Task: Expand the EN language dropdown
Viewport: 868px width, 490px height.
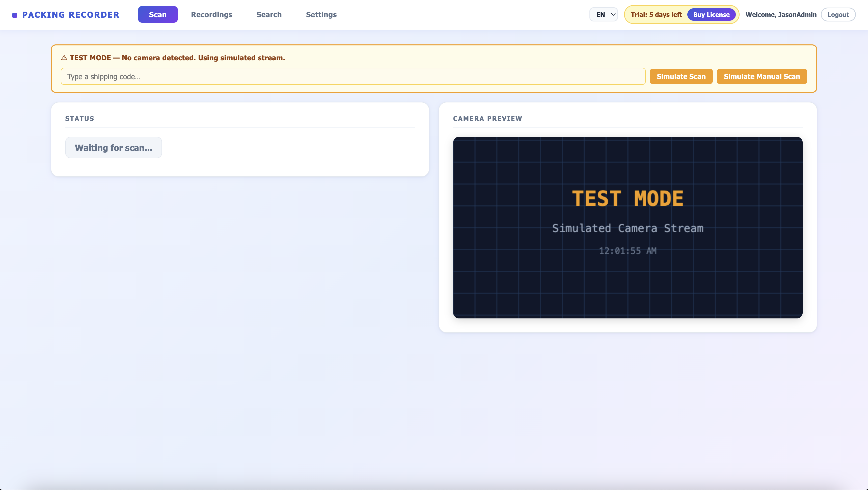Action: [x=604, y=14]
